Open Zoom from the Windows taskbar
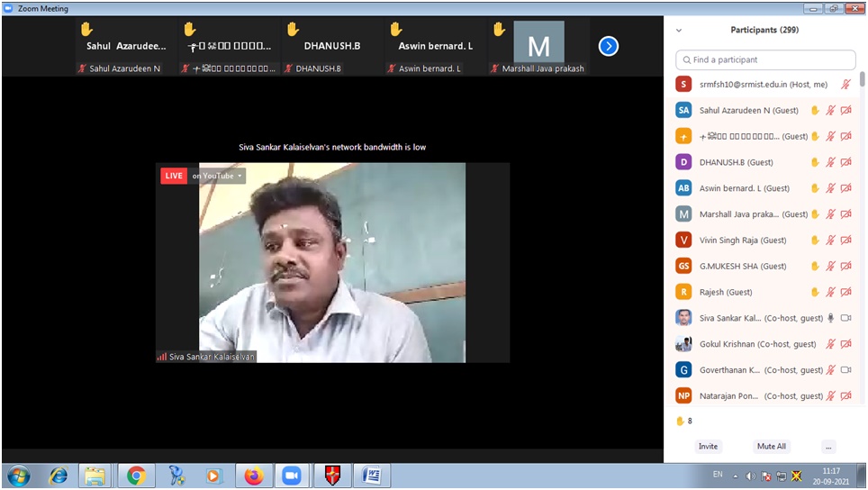Screen dimensions: 868x490 (x=291, y=475)
